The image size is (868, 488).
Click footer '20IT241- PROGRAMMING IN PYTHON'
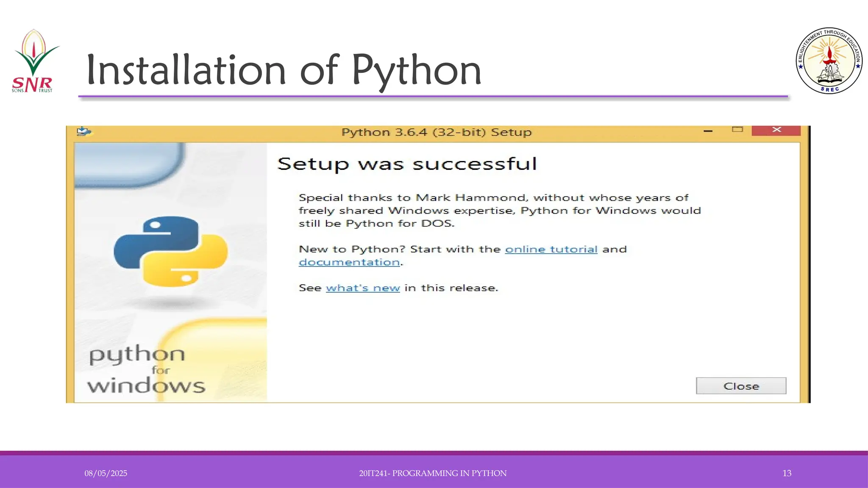coord(433,473)
